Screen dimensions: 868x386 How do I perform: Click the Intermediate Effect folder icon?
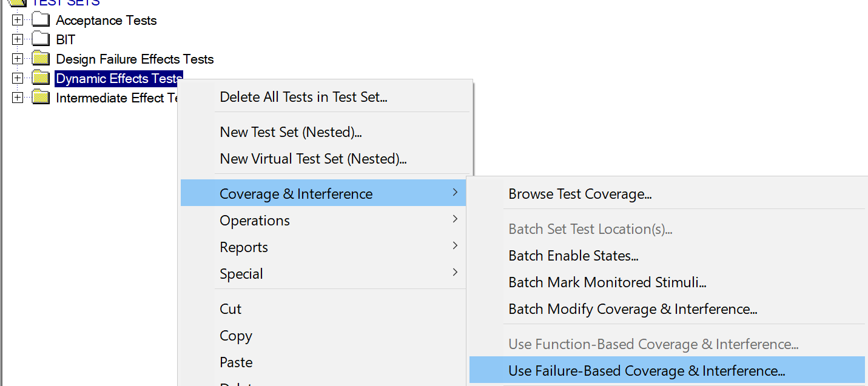click(41, 98)
